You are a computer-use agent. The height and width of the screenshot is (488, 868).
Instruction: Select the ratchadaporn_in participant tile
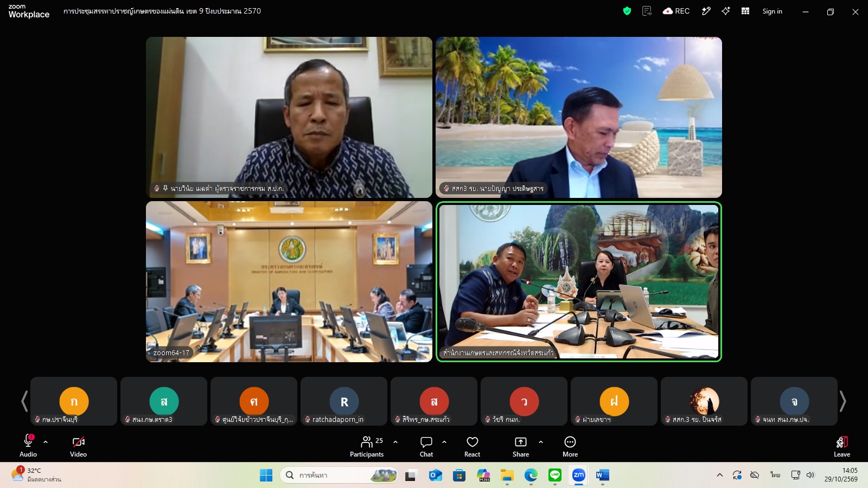point(344,401)
